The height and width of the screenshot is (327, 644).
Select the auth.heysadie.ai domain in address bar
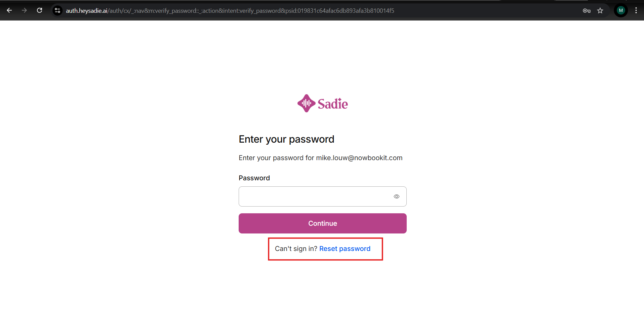point(86,11)
